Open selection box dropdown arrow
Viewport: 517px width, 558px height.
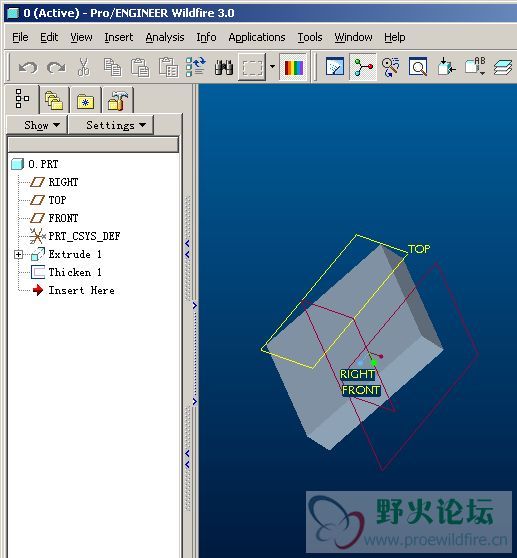(272, 67)
